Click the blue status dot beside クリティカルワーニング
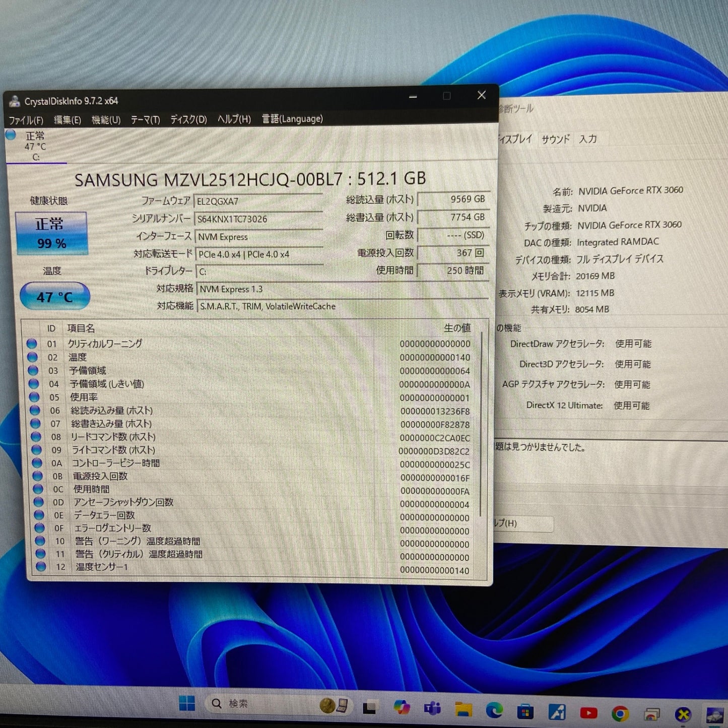 coord(32,344)
